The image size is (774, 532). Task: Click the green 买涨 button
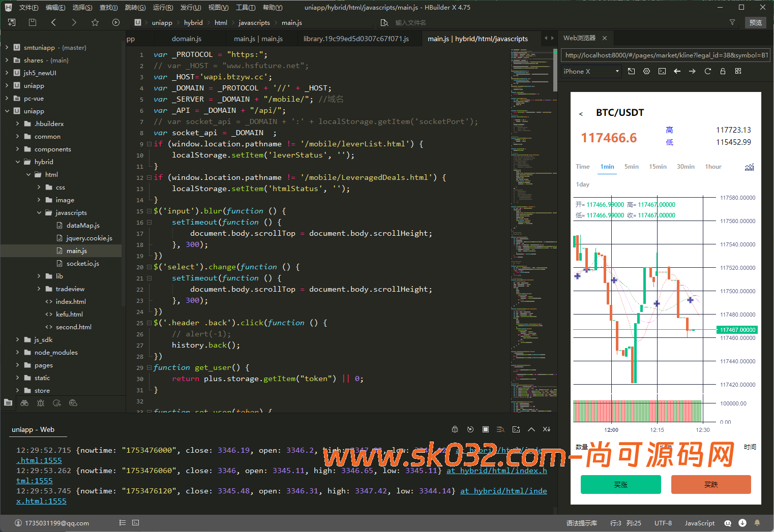pos(620,484)
